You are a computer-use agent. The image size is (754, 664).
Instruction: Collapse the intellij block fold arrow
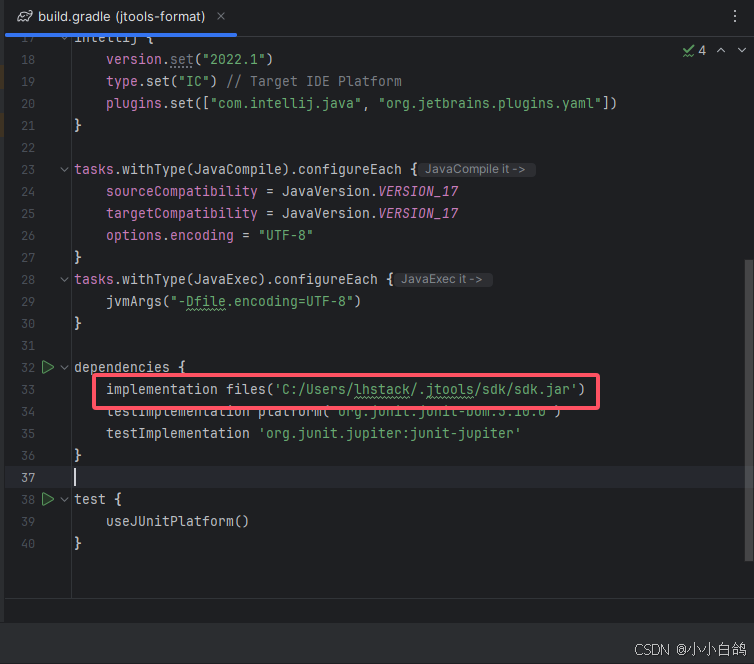64,38
